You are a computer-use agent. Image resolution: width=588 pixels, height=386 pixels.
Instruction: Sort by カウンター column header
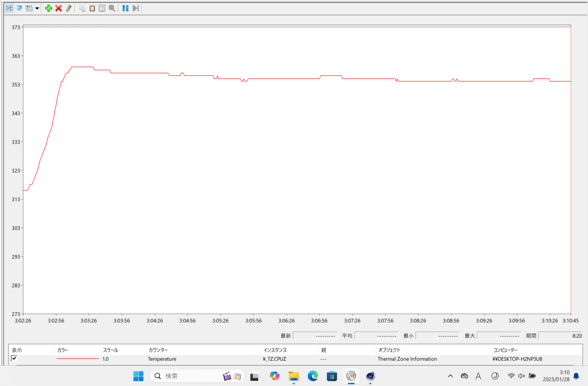(x=203, y=350)
